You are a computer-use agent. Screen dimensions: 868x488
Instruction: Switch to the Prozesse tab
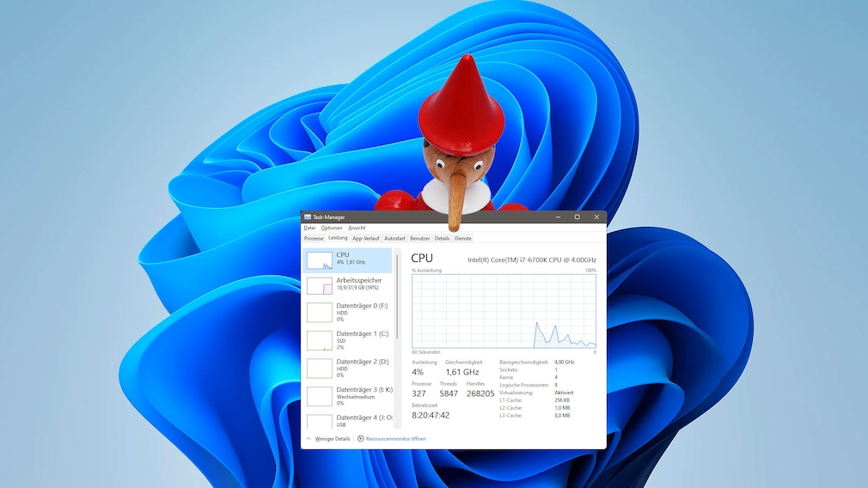point(314,239)
